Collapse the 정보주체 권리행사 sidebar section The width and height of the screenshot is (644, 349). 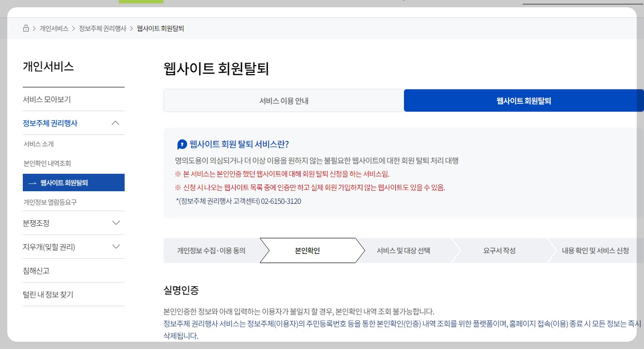point(115,123)
